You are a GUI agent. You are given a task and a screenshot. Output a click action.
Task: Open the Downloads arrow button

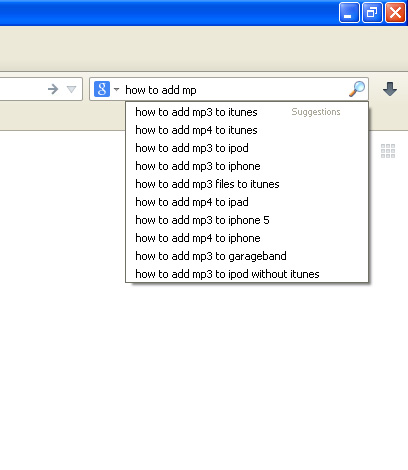tap(390, 89)
